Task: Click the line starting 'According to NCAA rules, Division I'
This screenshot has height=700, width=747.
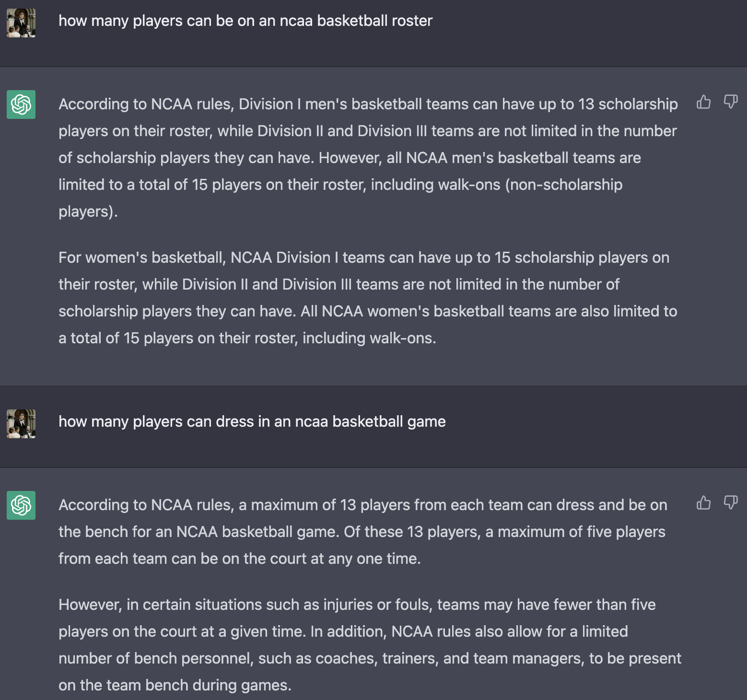Action: (368, 105)
